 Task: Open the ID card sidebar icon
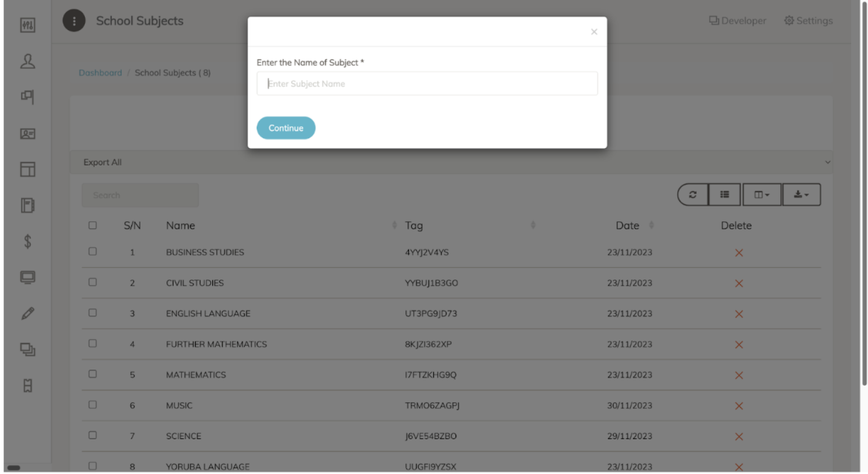[x=27, y=133]
